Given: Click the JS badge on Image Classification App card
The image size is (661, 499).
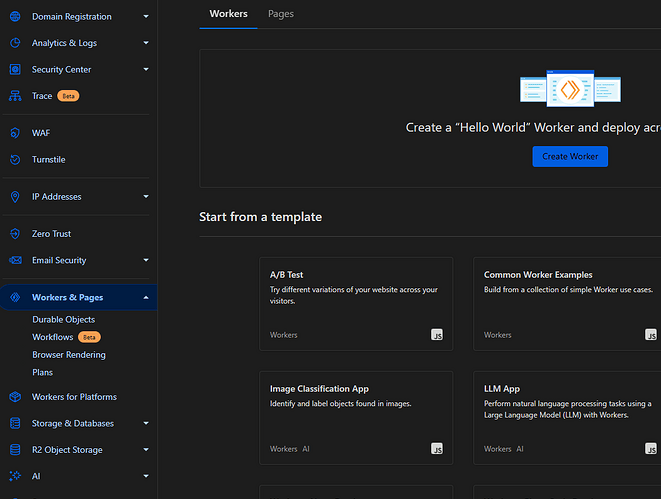Looking at the screenshot, I should [x=437, y=448].
